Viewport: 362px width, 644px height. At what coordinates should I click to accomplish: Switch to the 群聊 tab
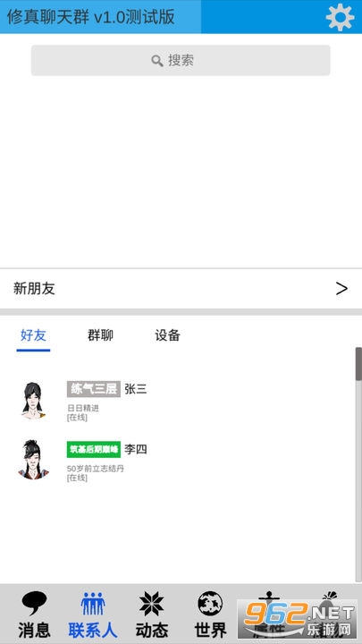pos(100,335)
